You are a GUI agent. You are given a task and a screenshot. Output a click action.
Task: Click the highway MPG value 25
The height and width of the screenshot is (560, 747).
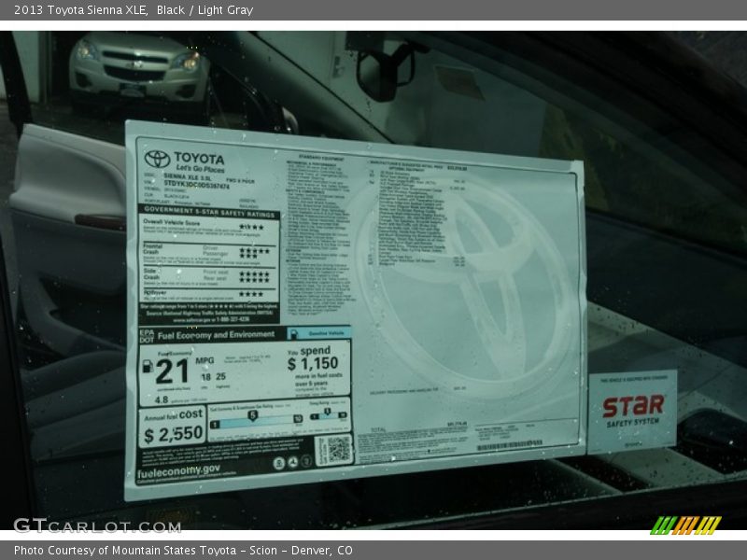[220, 376]
